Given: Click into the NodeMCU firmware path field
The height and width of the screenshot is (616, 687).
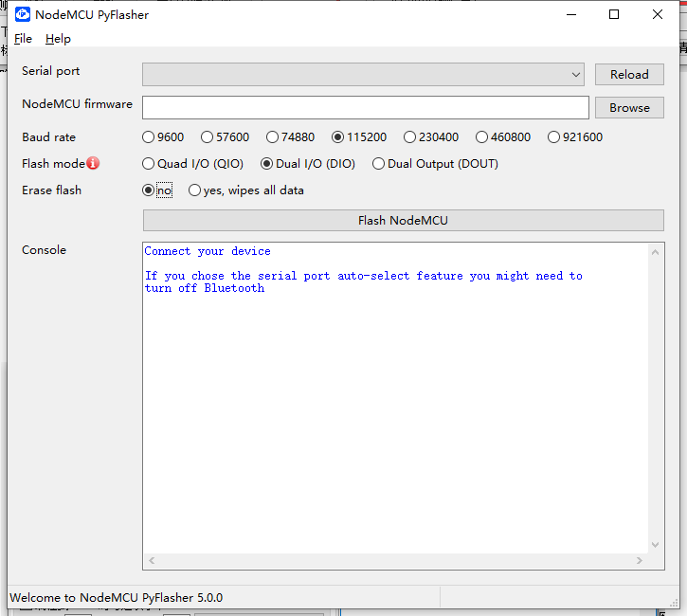Looking at the screenshot, I should [366, 108].
